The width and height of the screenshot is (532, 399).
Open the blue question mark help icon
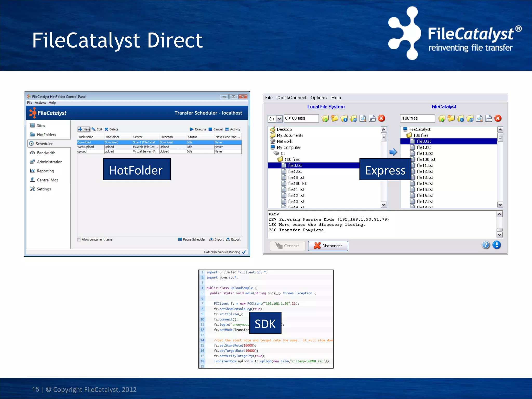(x=486, y=245)
